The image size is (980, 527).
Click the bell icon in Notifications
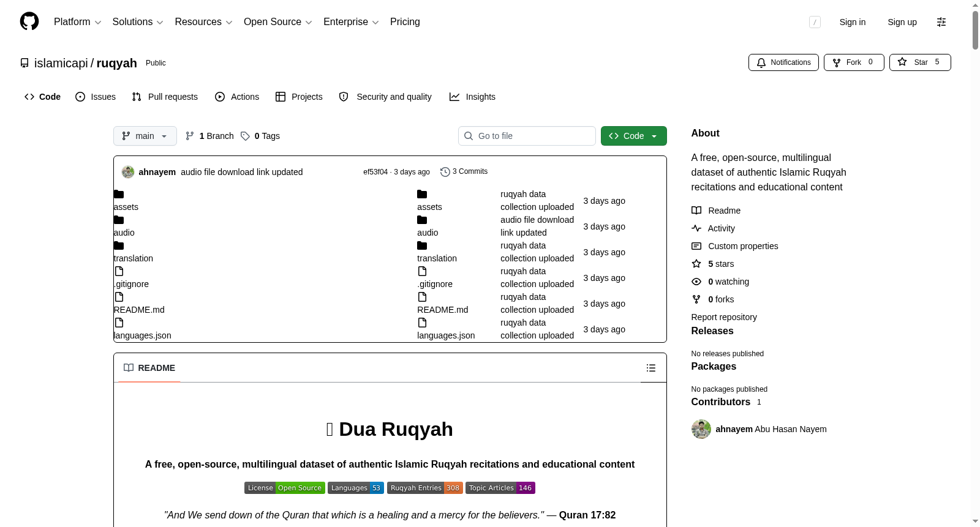click(761, 62)
